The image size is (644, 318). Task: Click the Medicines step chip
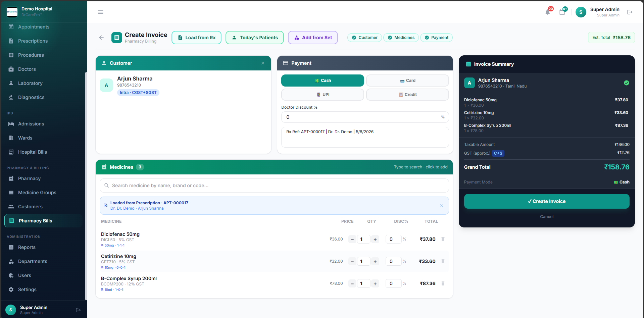[401, 38]
